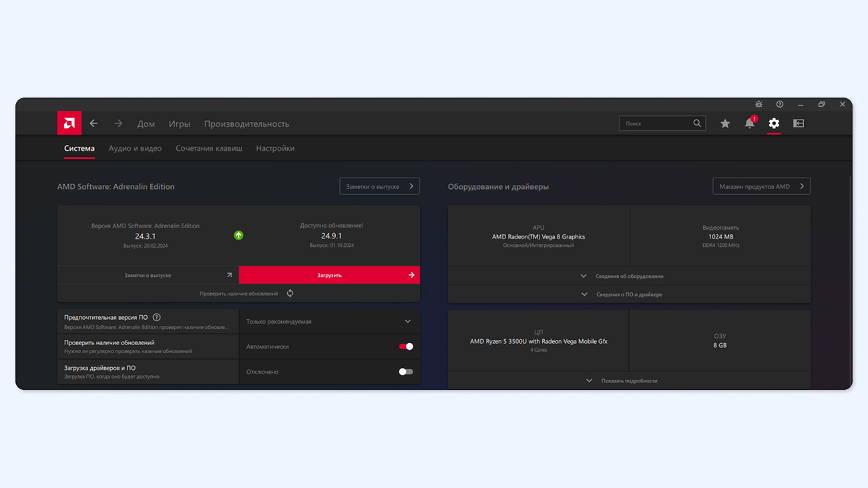Open the help question mark icon
Image resolution: width=868 pixels, height=488 pixels.
[x=780, y=104]
